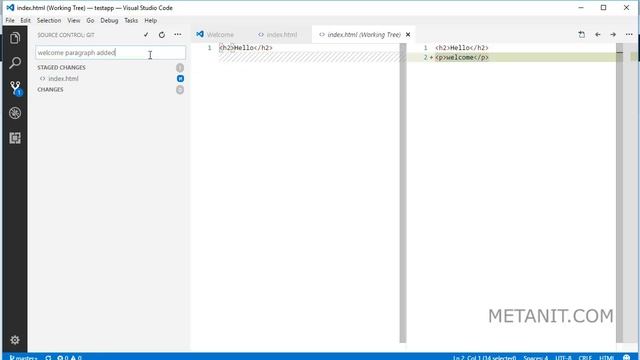This screenshot has width=640, height=360.
Task: Change language mode via HTML indicator
Action: (607, 358)
